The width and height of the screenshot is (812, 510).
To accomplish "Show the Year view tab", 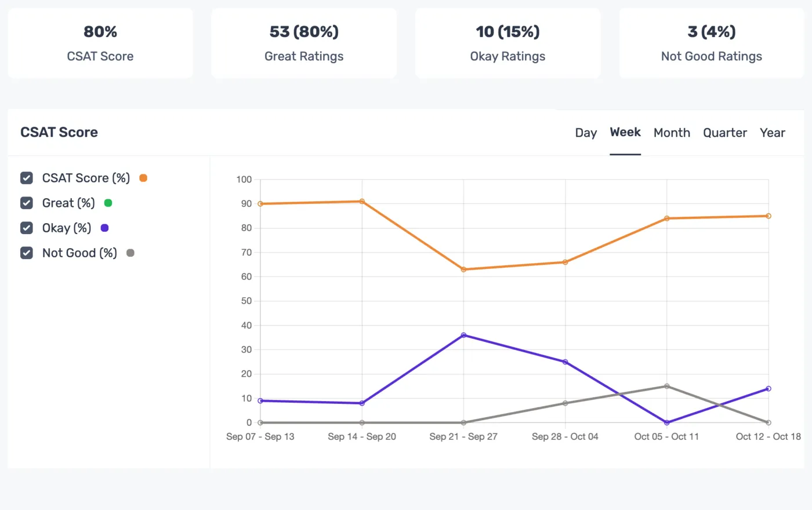I will [x=773, y=133].
